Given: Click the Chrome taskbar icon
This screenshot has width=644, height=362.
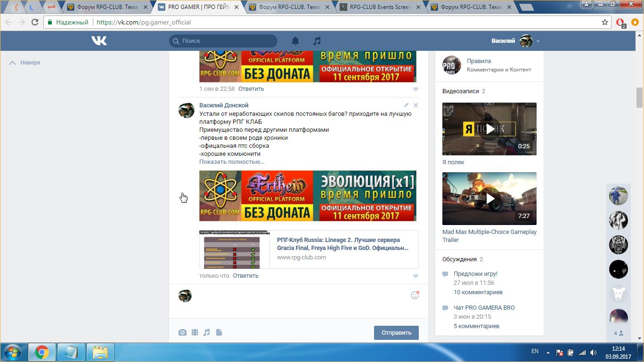Looking at the screenshot, I should coord(41,352).
